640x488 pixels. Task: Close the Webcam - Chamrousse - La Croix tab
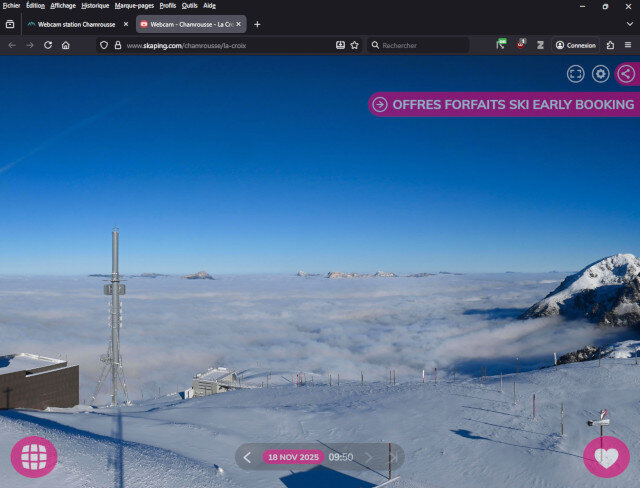coord(239,24)
